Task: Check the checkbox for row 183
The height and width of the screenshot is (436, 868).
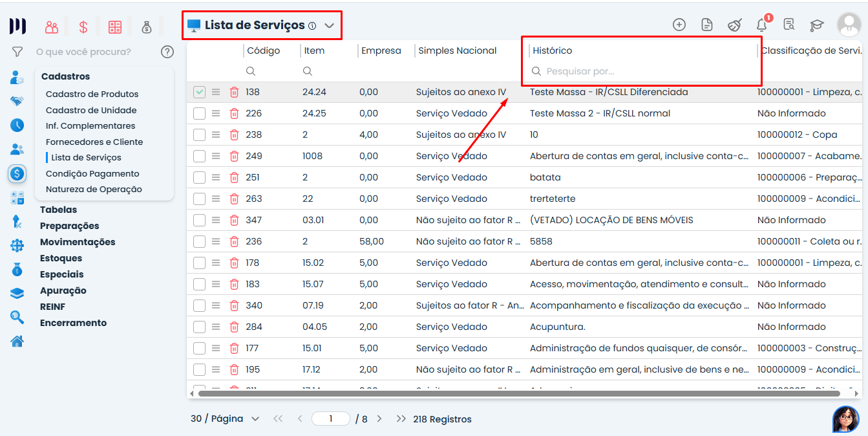Action: (x=199, y=285)
